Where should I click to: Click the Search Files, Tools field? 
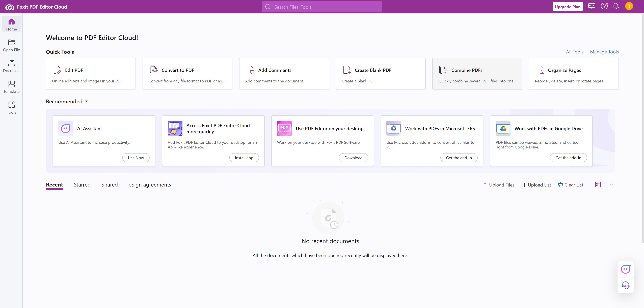(322, 7)
